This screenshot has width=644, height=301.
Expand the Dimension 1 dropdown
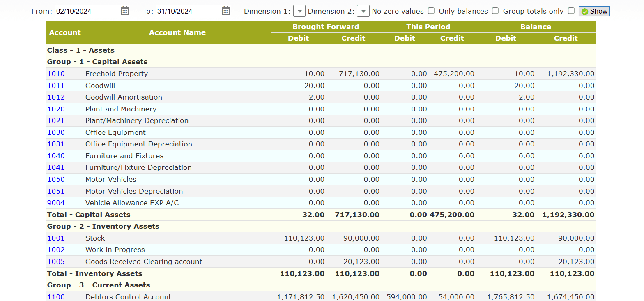[299, 11]
